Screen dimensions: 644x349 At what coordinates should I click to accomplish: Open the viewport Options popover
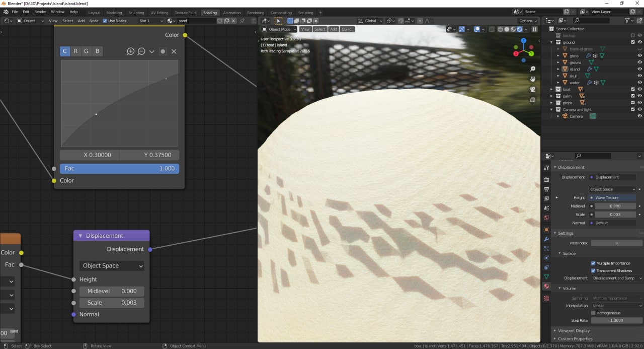[x=528, y=21]
